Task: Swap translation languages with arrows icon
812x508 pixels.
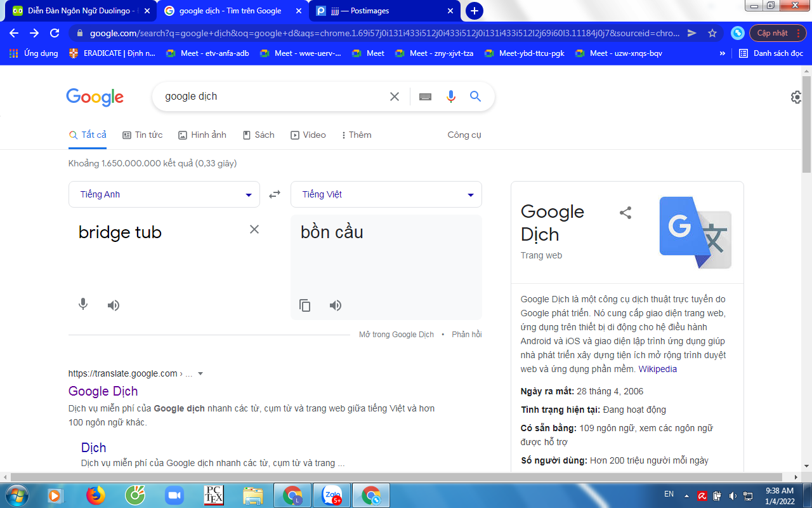Action: click(275, 194)
